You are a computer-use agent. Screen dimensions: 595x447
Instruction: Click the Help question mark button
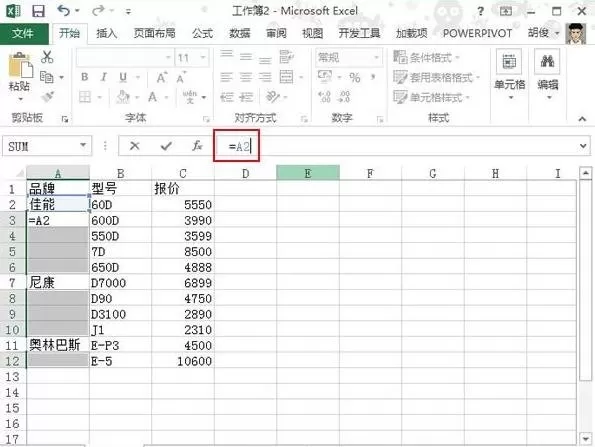coord(481,11)
